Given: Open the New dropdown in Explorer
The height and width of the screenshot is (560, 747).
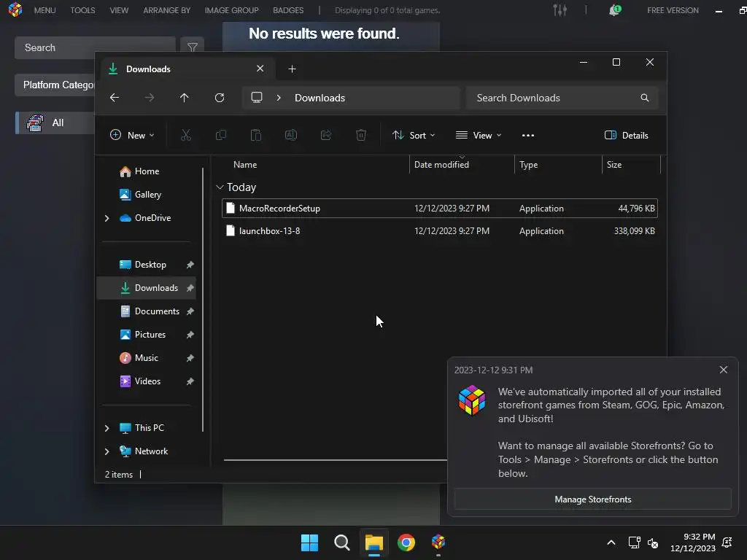Looking at the screenshot, I should 132,135.
